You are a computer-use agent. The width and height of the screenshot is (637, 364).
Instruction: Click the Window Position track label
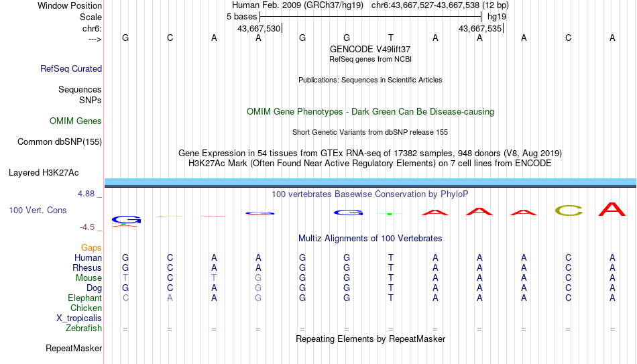point(70,5)
